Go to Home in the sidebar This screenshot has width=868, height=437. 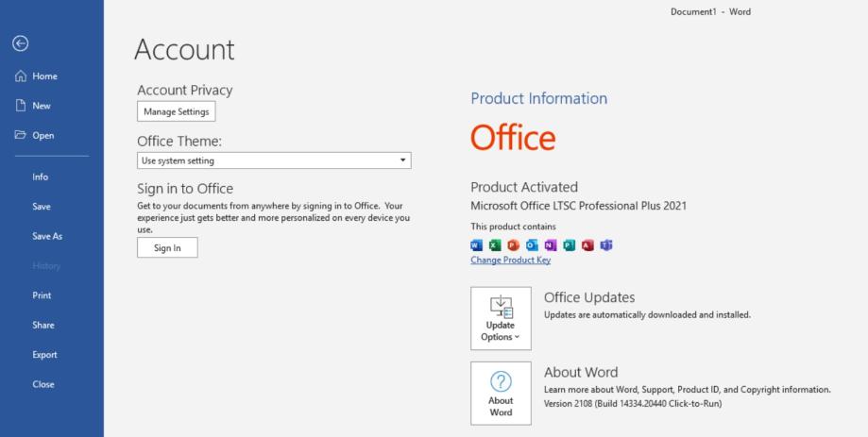click(x=36, y=76)
